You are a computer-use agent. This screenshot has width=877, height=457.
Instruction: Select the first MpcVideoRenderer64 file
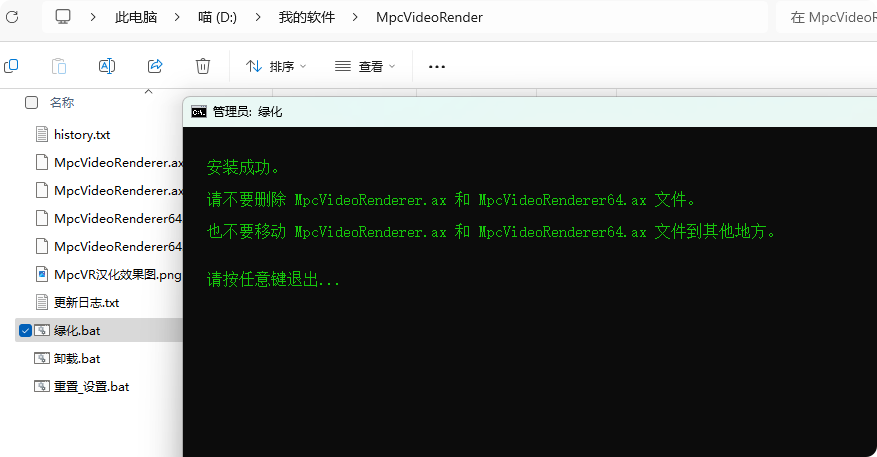click(x=118, y=218)
